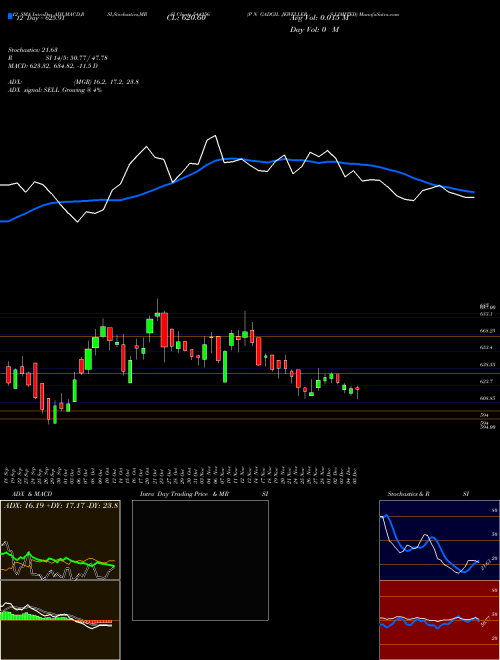
Task: Click the Day Vol: 0 M text
Action: (x=314, y=30)
